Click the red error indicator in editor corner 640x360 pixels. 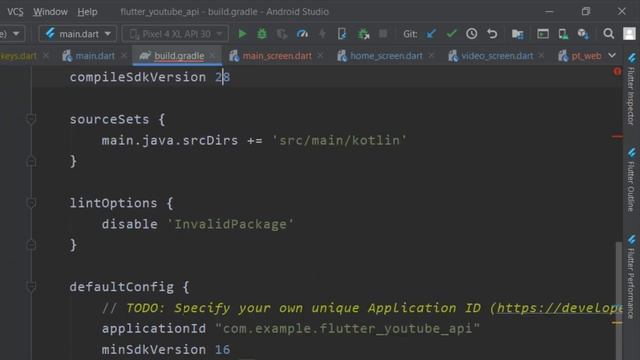pyautogui.click(x=617, y=71)
